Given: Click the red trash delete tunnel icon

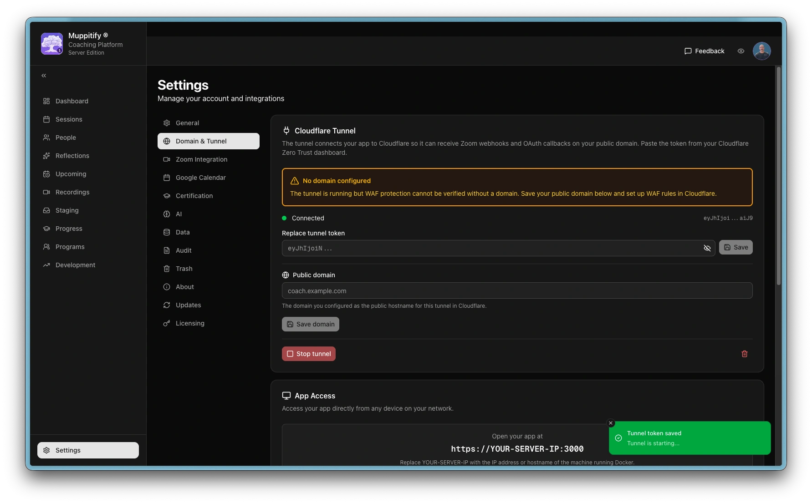Looking at the screenshot, I should (x=745, y=354).
